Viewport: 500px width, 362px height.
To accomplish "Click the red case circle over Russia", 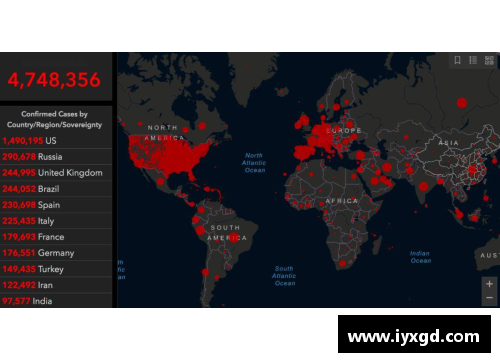I will [462, 103].
